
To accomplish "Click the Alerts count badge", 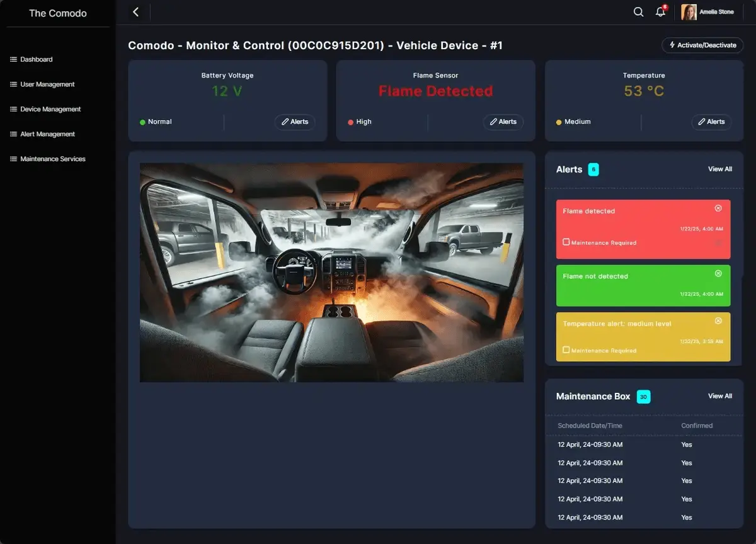I will tap(593, 169).
